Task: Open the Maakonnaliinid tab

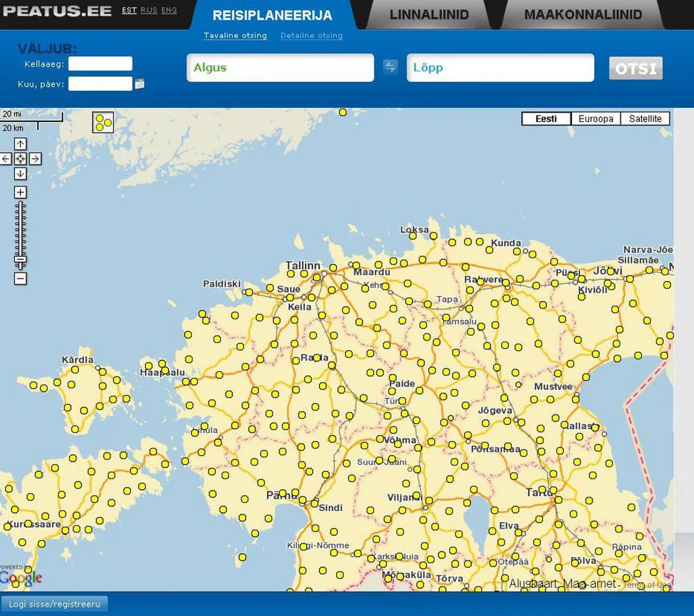Action: coord(583,15)
